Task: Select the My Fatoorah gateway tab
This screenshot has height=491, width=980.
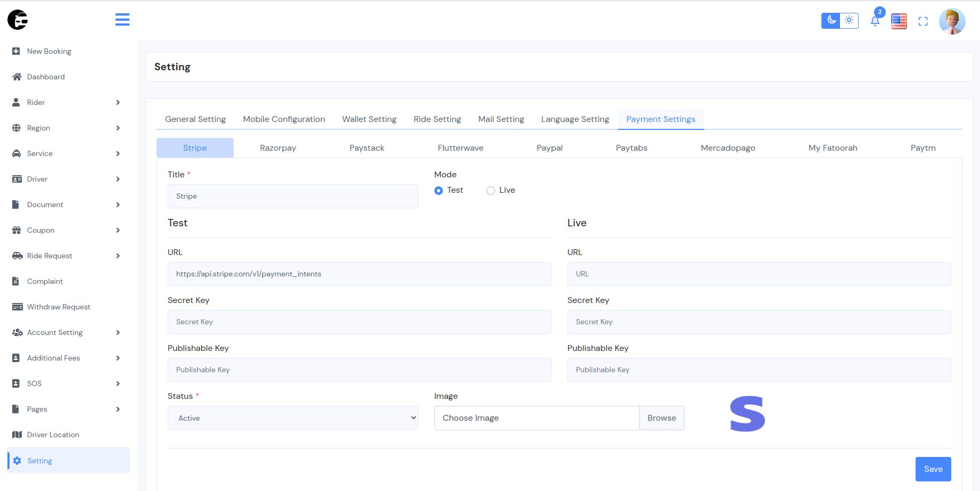Action: click(x=833, y=148)
